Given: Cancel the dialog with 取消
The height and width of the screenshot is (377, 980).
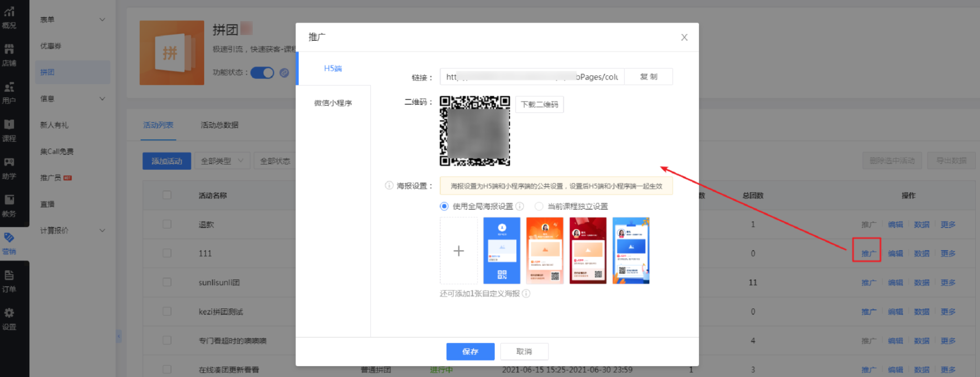Looking at the screenshot, I should click(524, 351).
